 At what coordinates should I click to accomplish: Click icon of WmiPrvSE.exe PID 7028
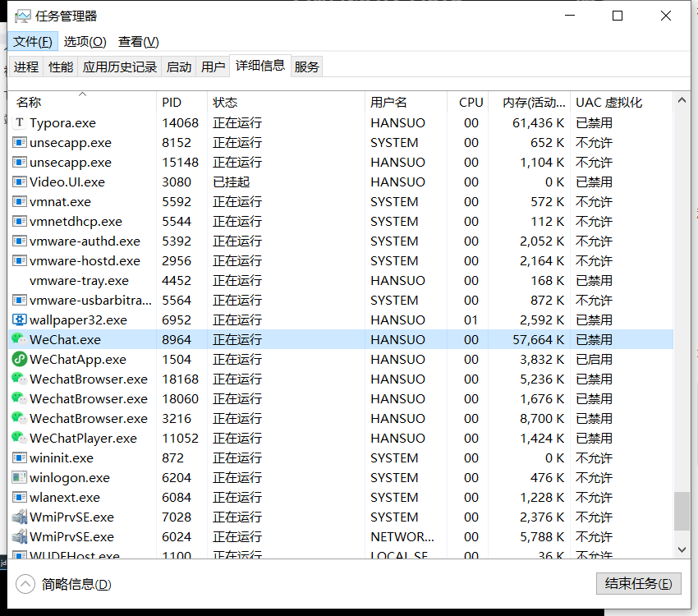pyautogui.click(x=19, y=517)
